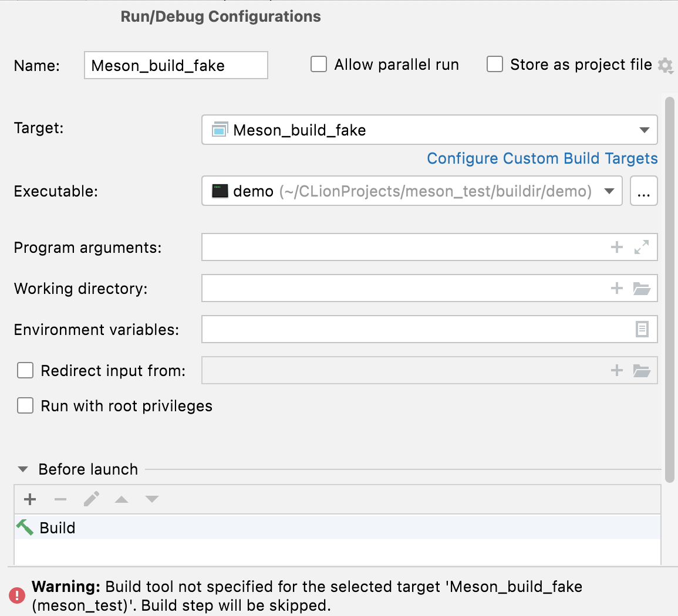
Task: Browse for an executable file
Action: [x=643, y=191]
